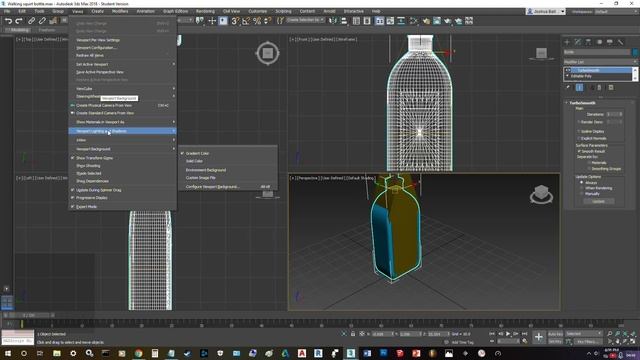Open the Create Selection Set dropdown
The image size is (640, 360).
click(x=305, y=20)
